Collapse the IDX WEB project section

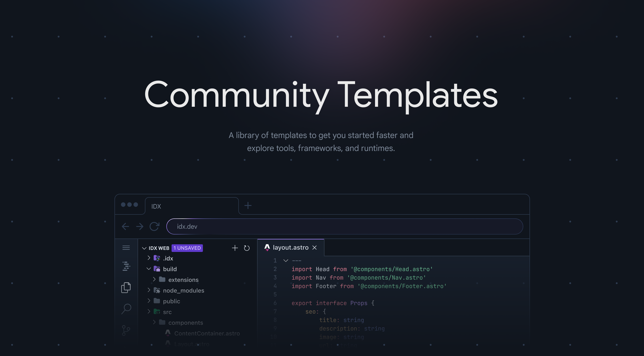(x=144, y=248)
